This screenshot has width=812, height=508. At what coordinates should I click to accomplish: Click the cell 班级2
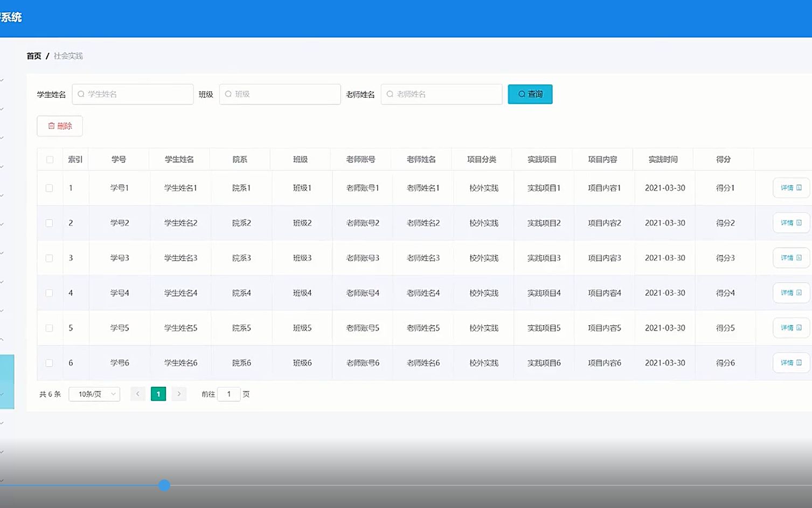click(302, 223)
